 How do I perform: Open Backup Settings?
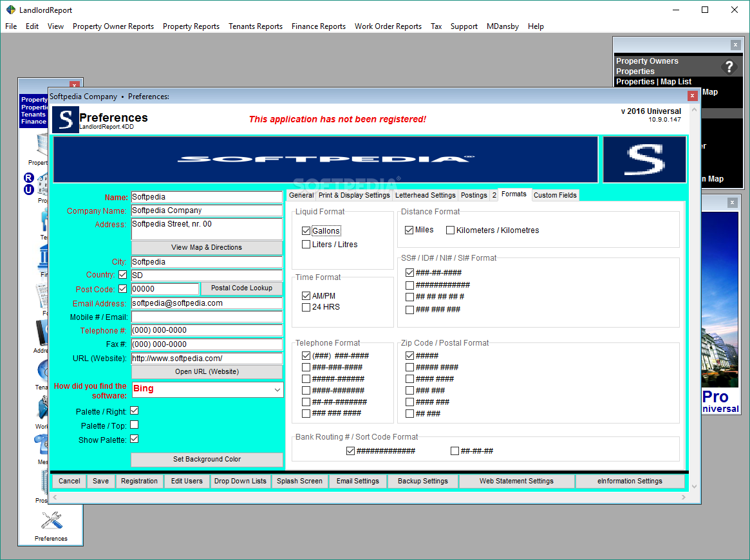tap(423, 481)
